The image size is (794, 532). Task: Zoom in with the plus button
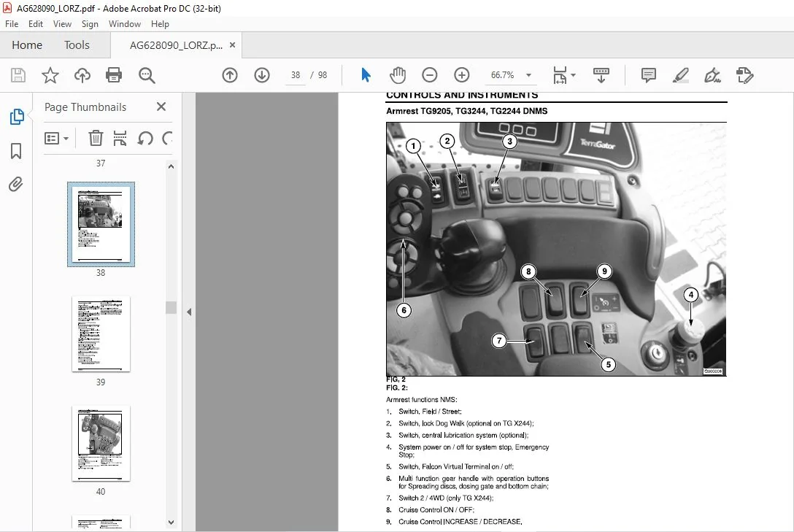tap(461, 75)
